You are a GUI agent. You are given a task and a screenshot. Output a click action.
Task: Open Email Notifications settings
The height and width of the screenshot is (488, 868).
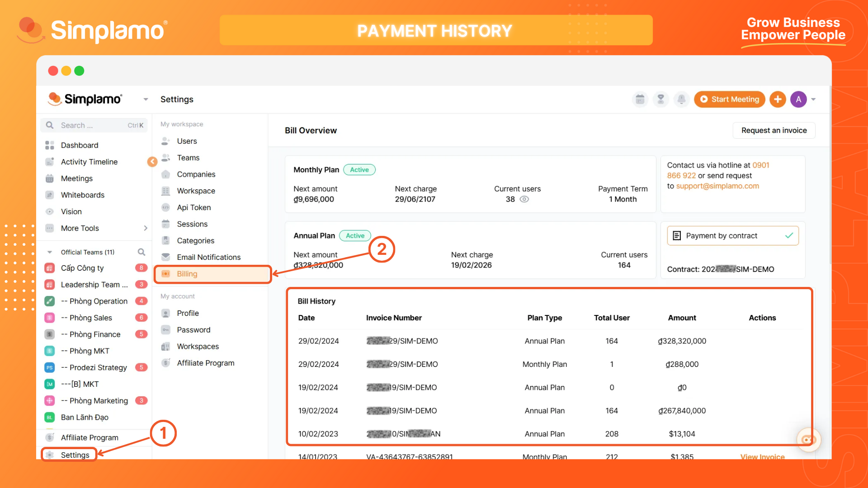pos(208,257)
